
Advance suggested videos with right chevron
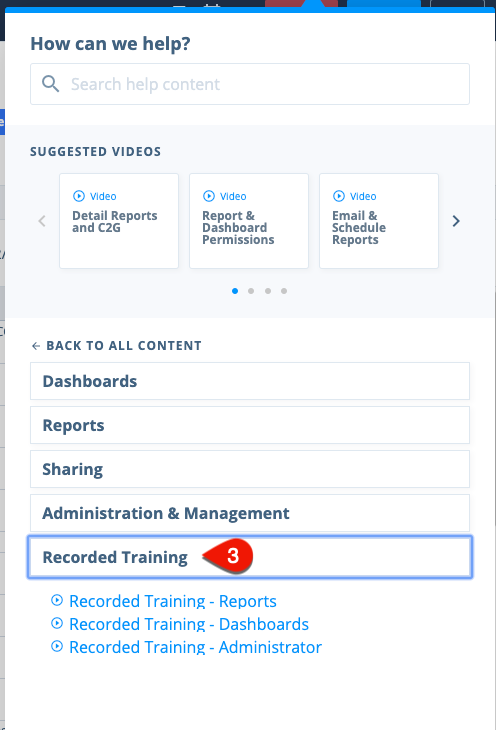(456, 221)
